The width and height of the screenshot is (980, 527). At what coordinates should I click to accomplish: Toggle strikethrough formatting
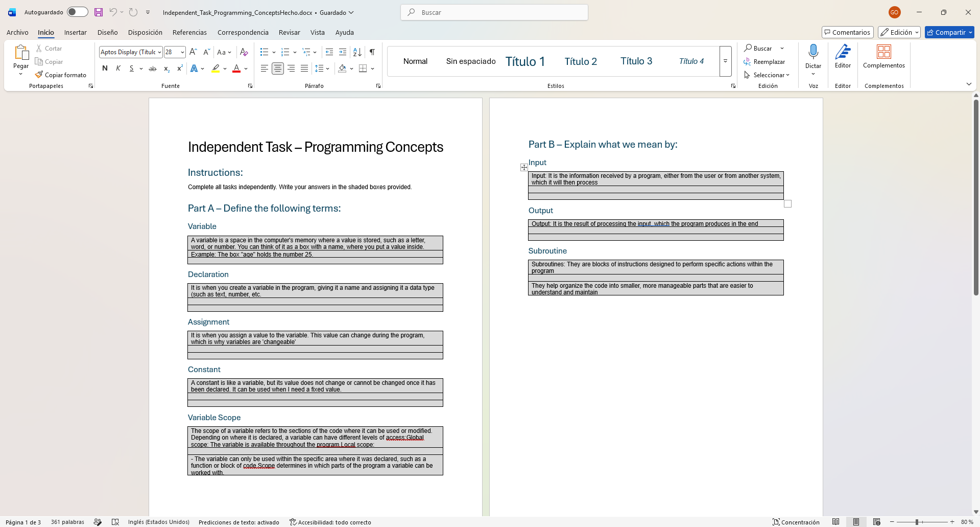point(153,68)
